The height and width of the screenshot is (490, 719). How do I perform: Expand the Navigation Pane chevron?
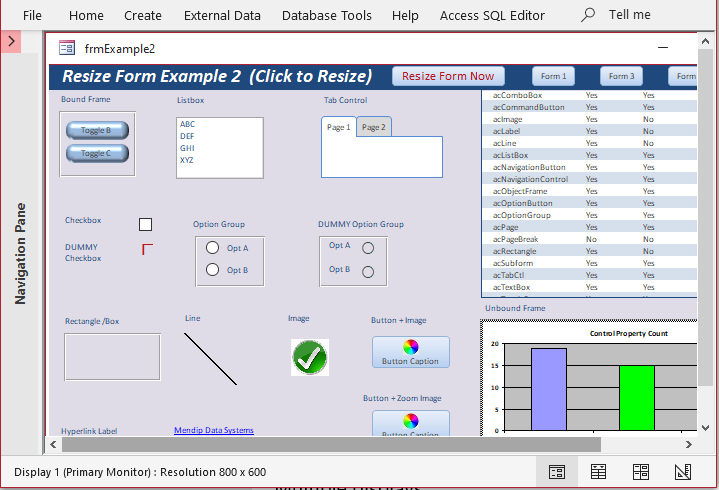pyautogui.click(x=11, y=42)
